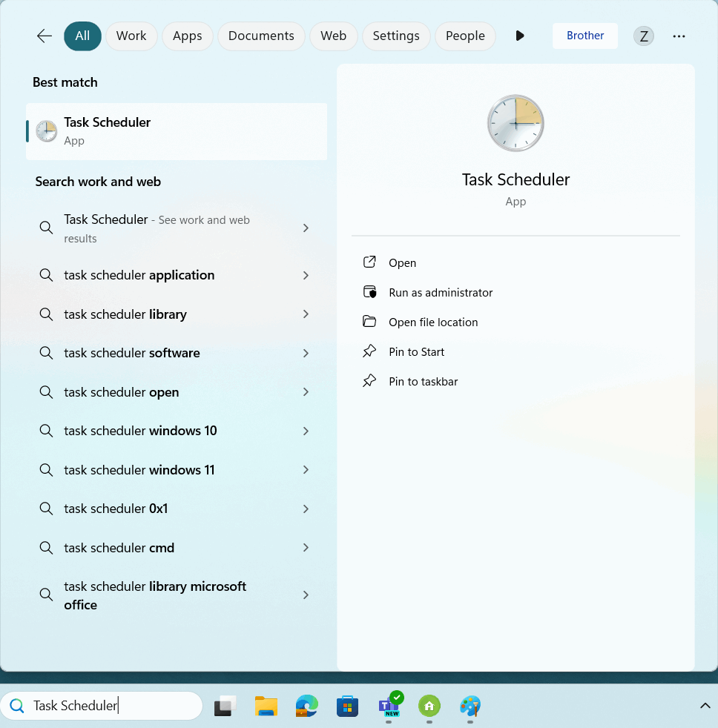Launch File Explorer from taskbar
The width and height of the screenshot is (718, 728).
point(266,706)
